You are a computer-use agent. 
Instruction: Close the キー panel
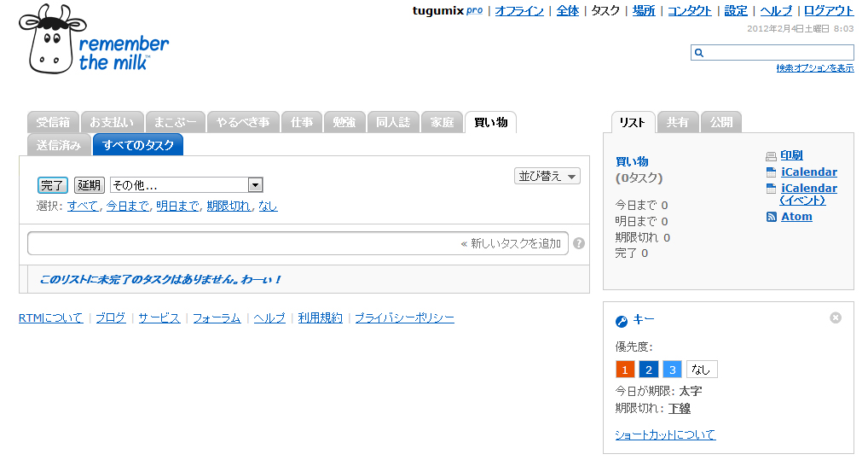[x=836, y=317]
